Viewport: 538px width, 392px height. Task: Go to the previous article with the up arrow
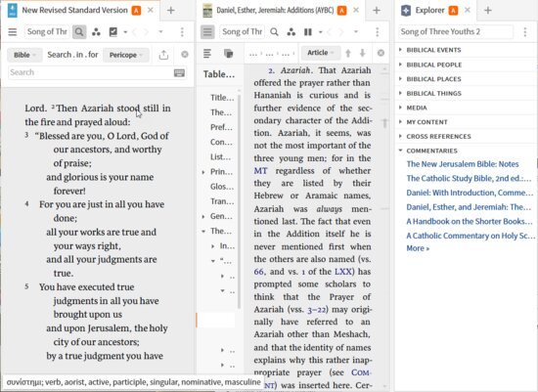pos(348,53)
